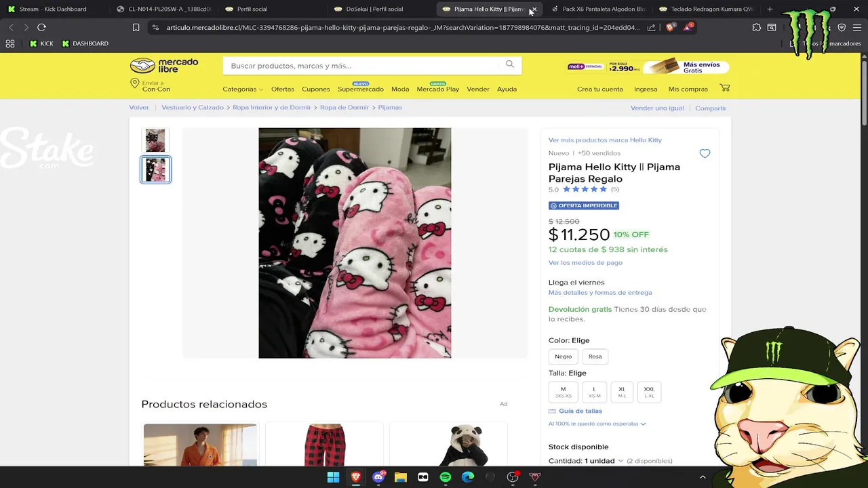Click Ingresa link
The image size is (868, 488).
tap(646, 89)
